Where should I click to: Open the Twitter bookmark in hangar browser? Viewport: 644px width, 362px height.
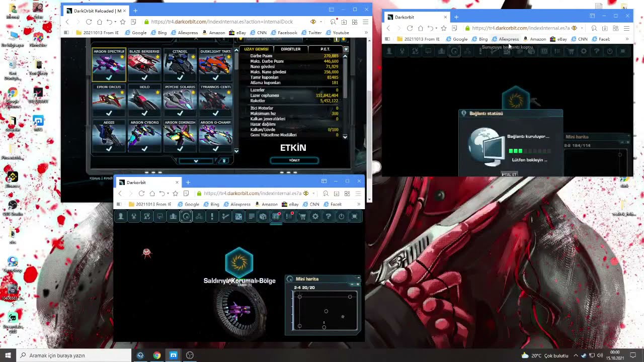[311, 33]
